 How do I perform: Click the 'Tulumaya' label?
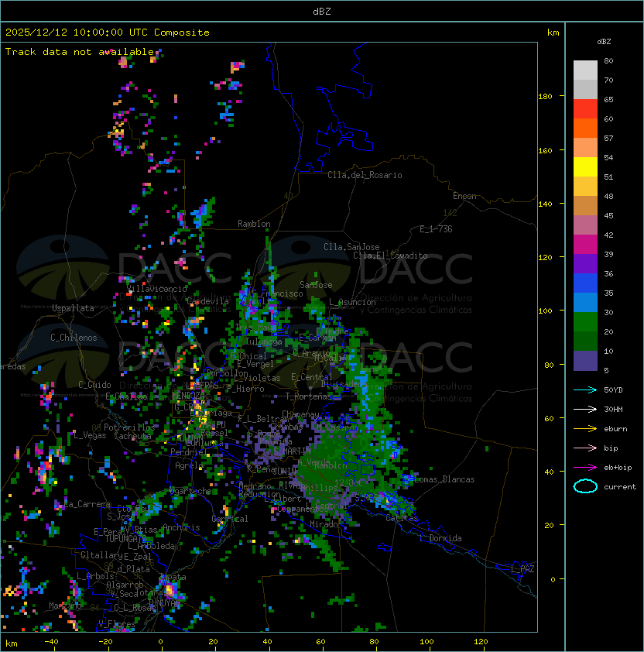264,341
